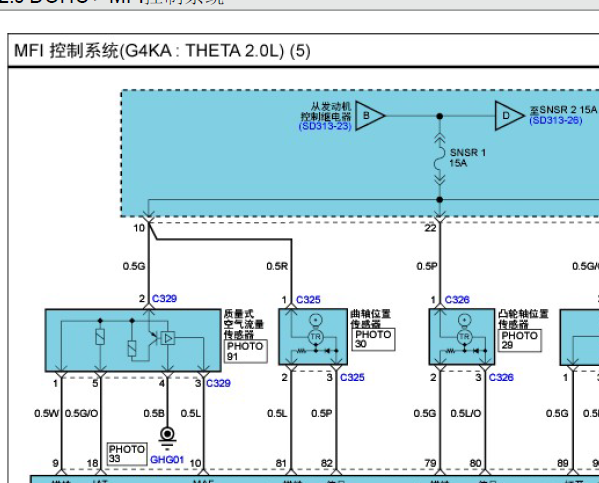Click the SNSR 1 fuse symbol

440,159
